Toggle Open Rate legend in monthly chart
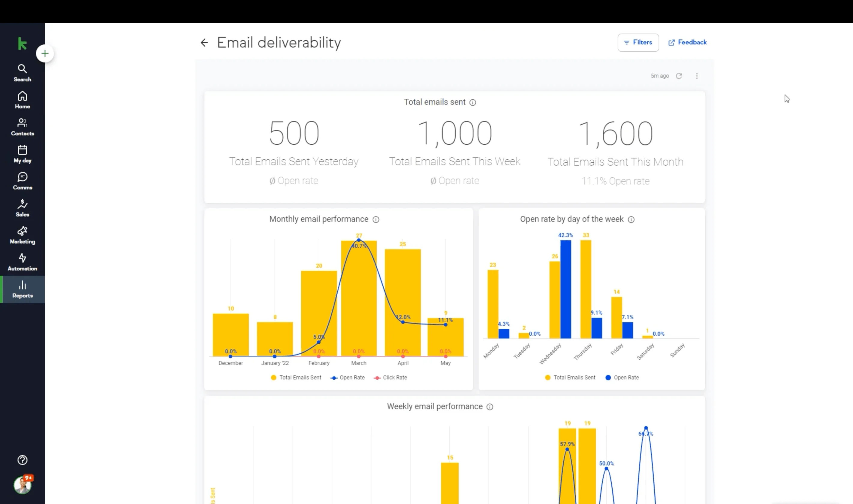Image resolution: width=853 pixels, height=504 pixels. pos(347,377)
